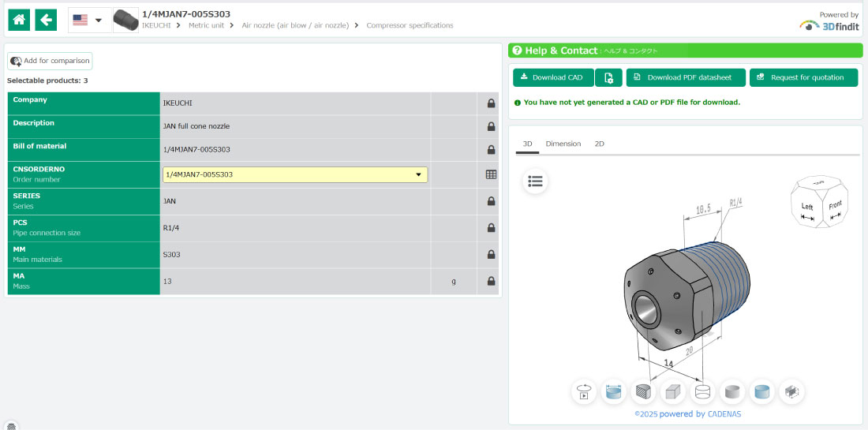The image size is (868, 430).
Task: Click Download PDF datasheet button
Action: coord(685,77)
